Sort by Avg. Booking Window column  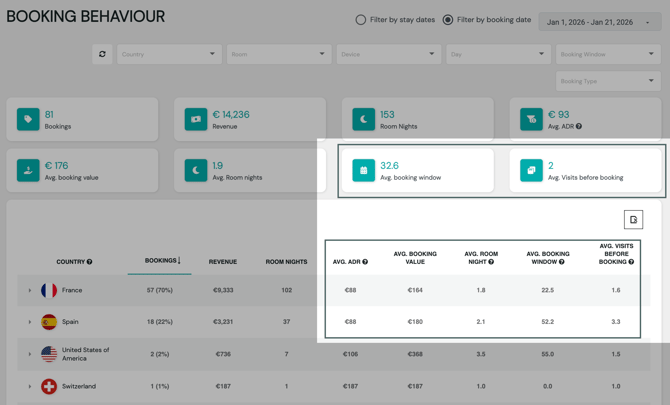click(x=547, y=258)
